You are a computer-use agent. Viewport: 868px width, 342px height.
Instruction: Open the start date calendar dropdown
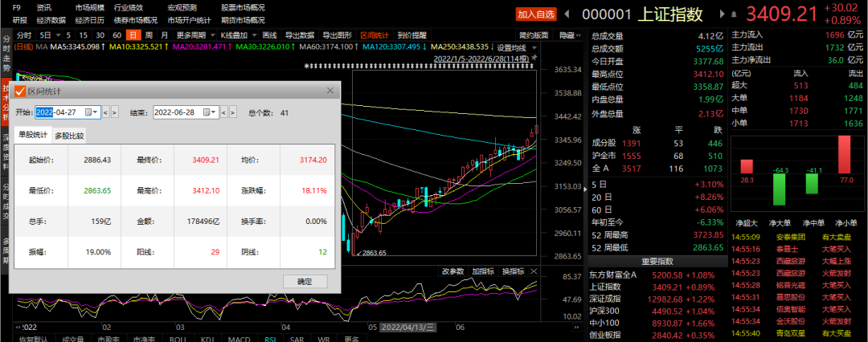click(95, 112)
